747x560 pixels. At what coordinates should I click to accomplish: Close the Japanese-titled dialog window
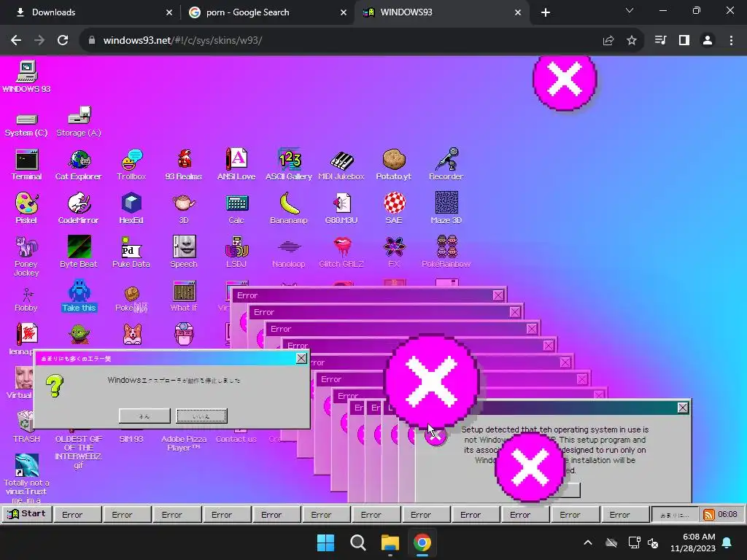(x=301, y=358)
